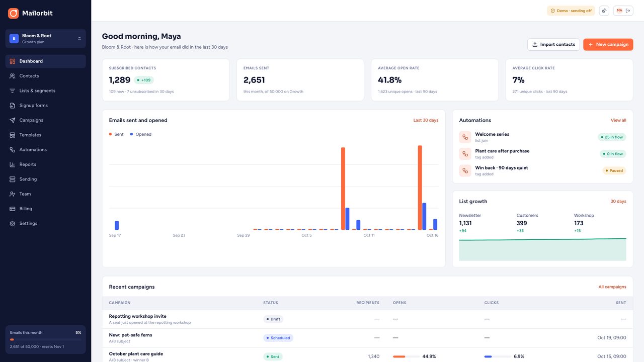
Task: Click the Plant care after purchase icon
Action: 465,154
